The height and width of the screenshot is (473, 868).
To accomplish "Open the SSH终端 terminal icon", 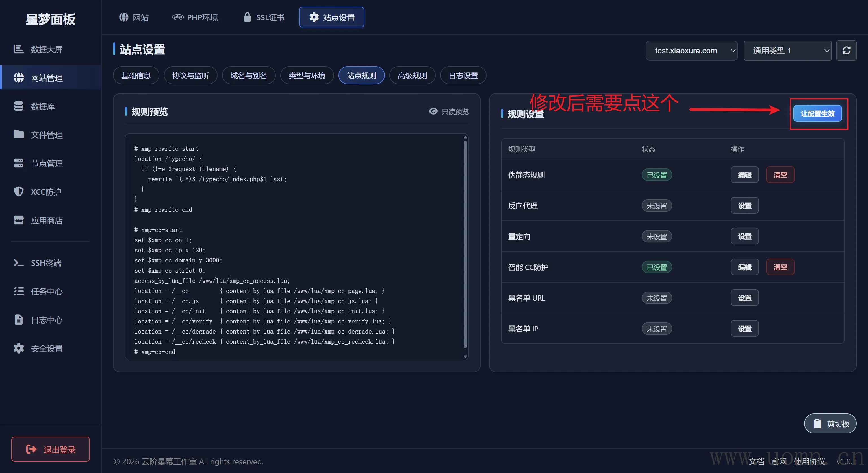I will coord(19,262).
